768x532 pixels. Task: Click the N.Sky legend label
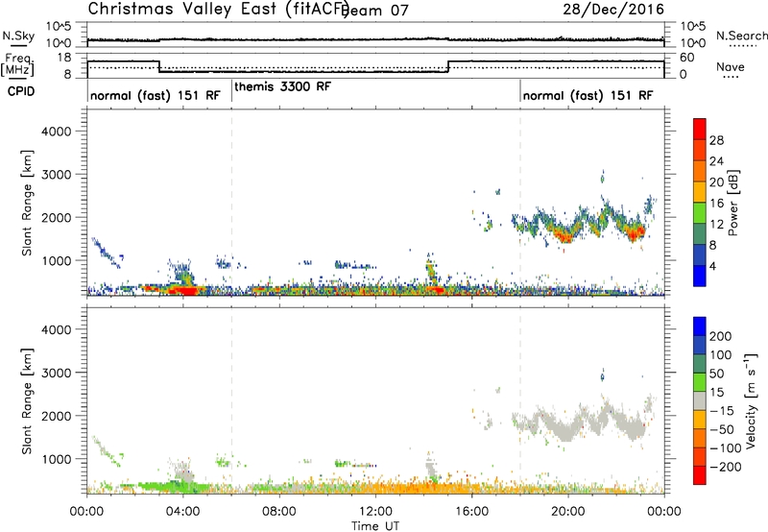click(x=18, y=36)
